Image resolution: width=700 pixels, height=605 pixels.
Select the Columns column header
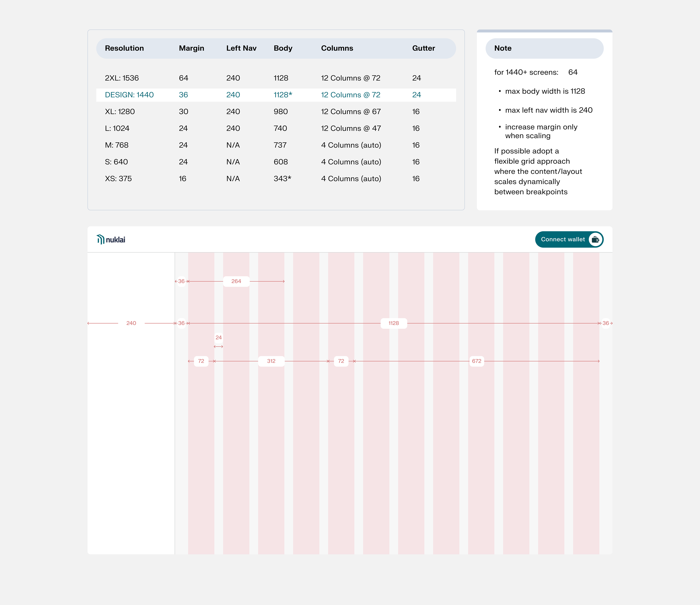pos(337,48)
